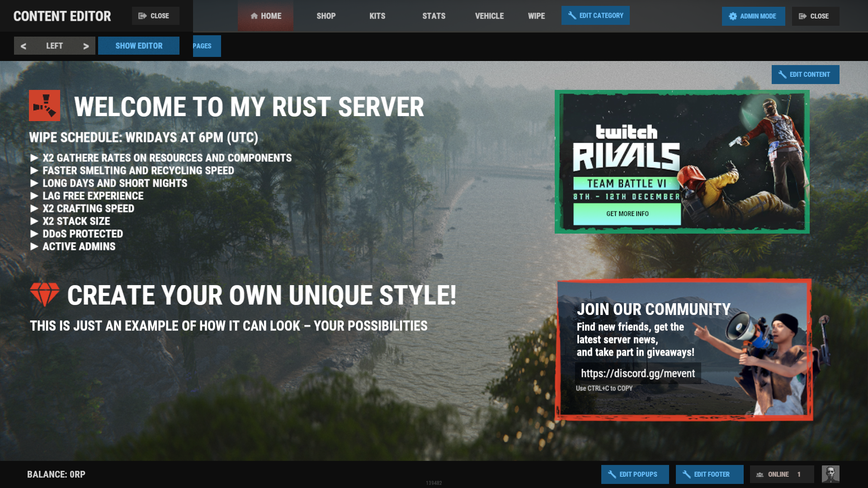Click the red diamond gem icon
The width and height of the screenshot is (868, 488).
[44, 294]
